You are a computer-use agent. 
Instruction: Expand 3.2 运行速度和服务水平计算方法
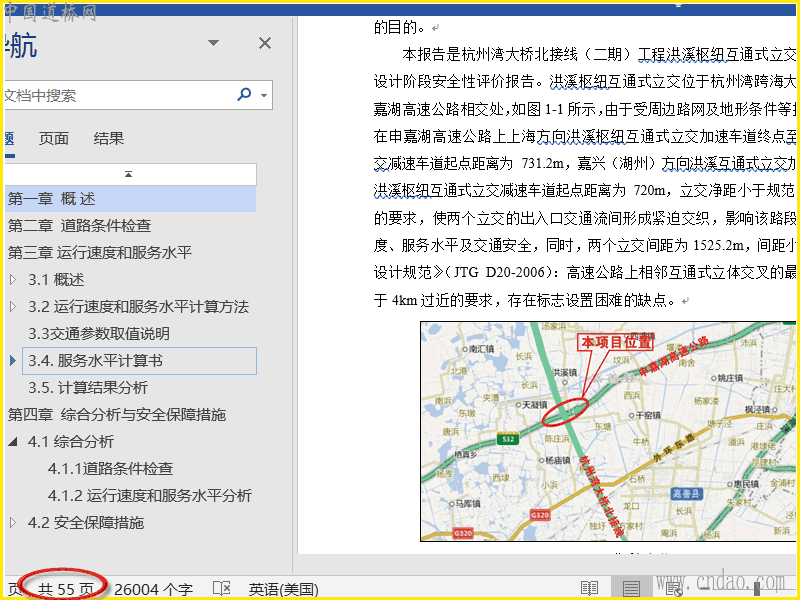click(x=13, y=306)
